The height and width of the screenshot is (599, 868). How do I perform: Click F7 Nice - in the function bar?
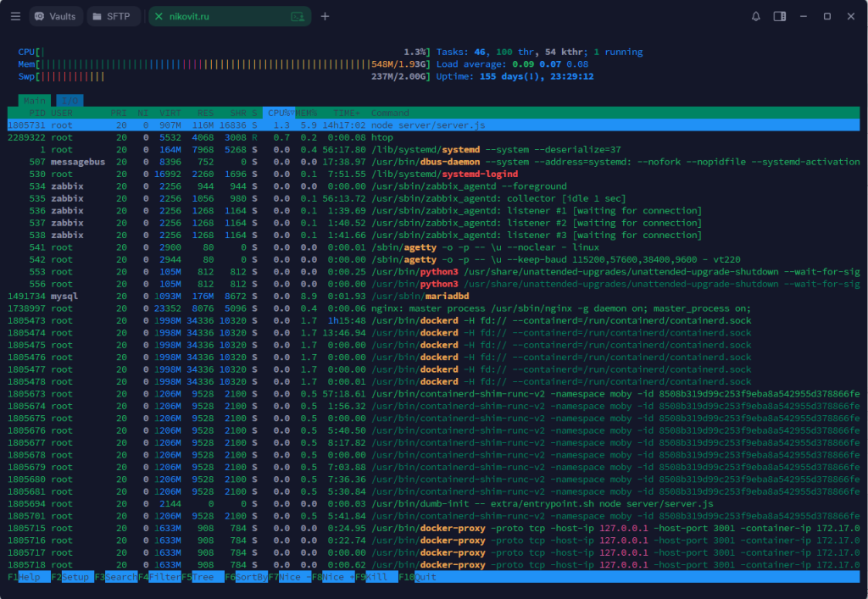coord(290,577)
